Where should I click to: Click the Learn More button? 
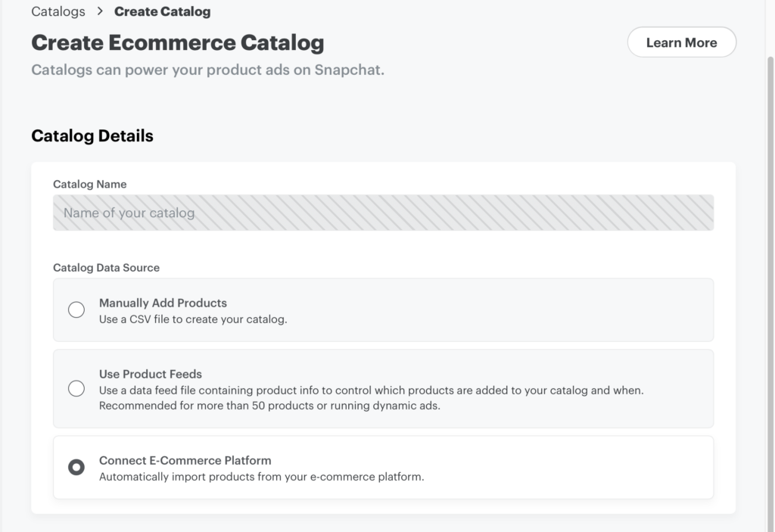pos(681,42)
